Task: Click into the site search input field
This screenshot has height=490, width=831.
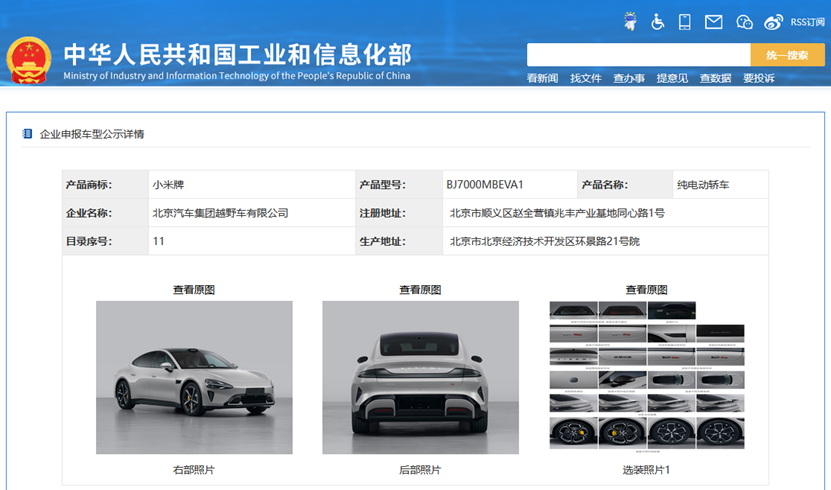Action: click(x=638, y=55)
